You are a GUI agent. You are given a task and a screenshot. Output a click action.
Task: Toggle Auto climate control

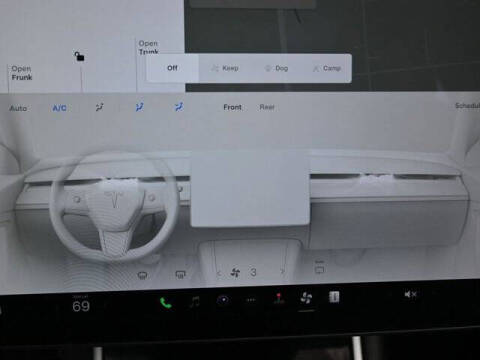pyautogui.click(x=18, y=108)
